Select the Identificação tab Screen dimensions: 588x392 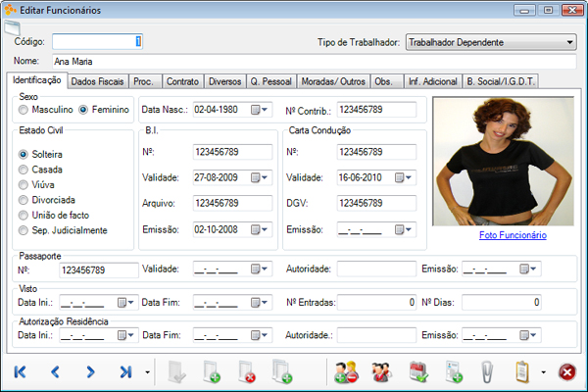37,80
